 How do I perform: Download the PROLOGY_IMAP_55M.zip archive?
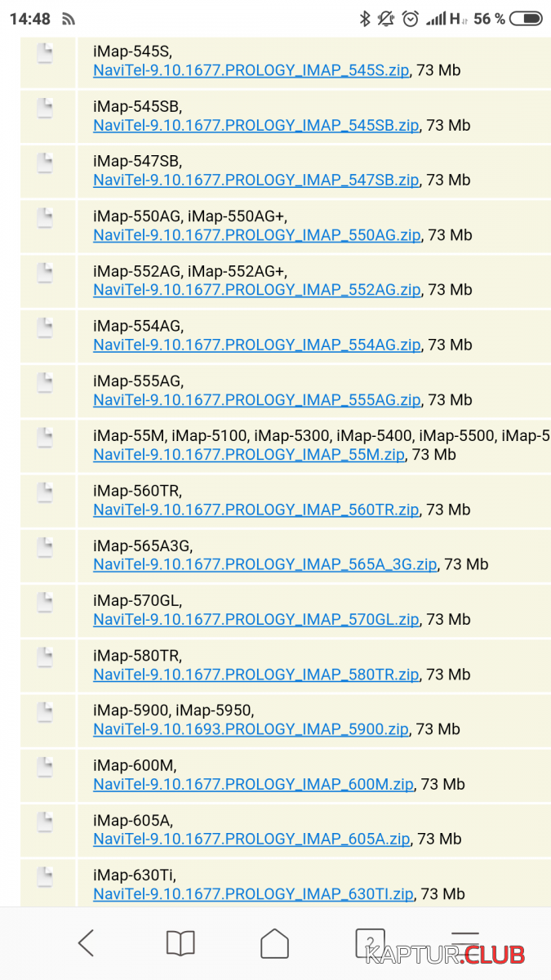point(248,455)
